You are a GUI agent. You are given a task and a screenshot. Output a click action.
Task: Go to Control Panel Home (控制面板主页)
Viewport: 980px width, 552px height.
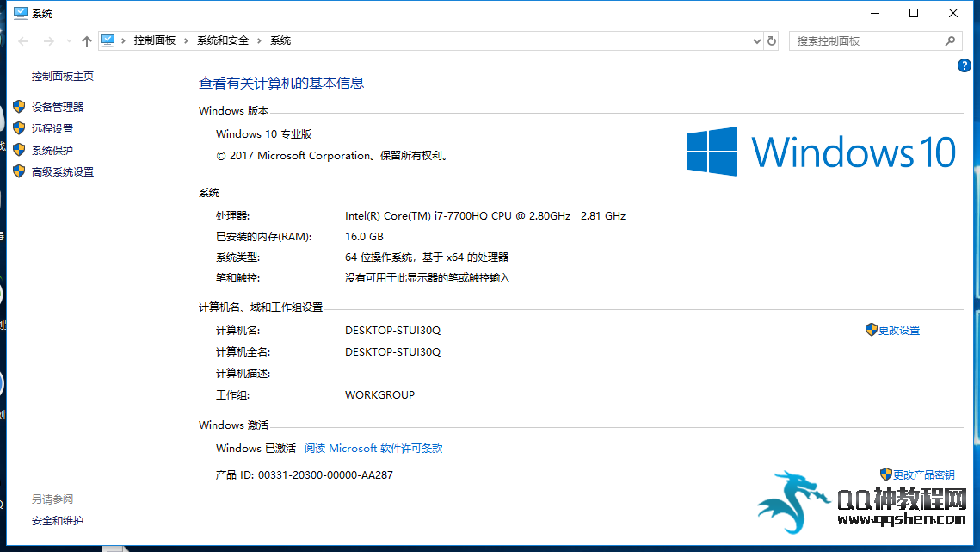point(63,77)
